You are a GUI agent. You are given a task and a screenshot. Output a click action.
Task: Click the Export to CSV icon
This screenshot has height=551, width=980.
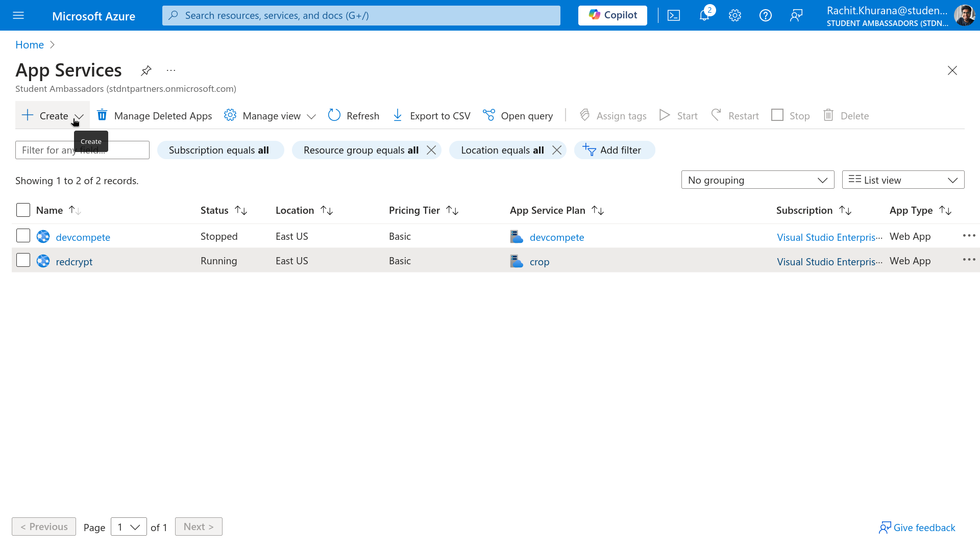coord(398,115)
